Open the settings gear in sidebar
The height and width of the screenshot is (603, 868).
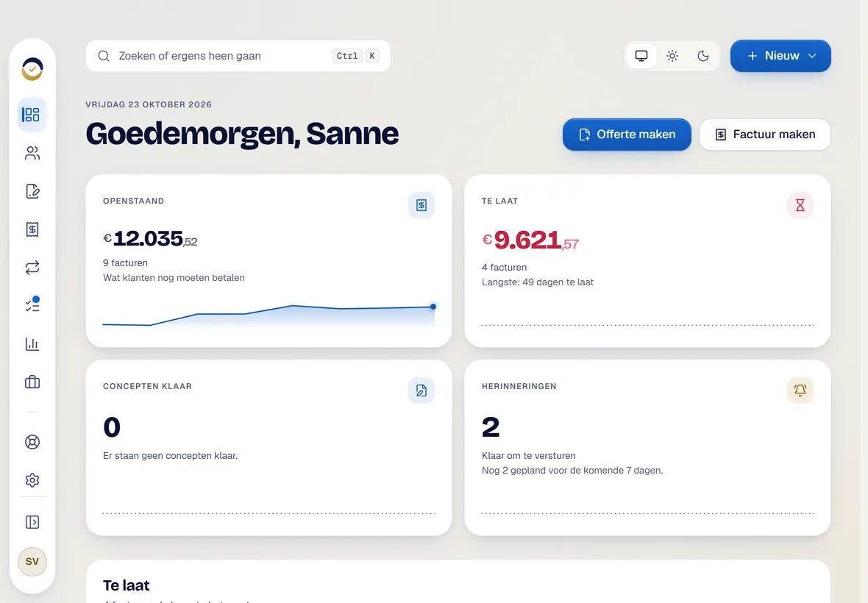click(32, 480)
